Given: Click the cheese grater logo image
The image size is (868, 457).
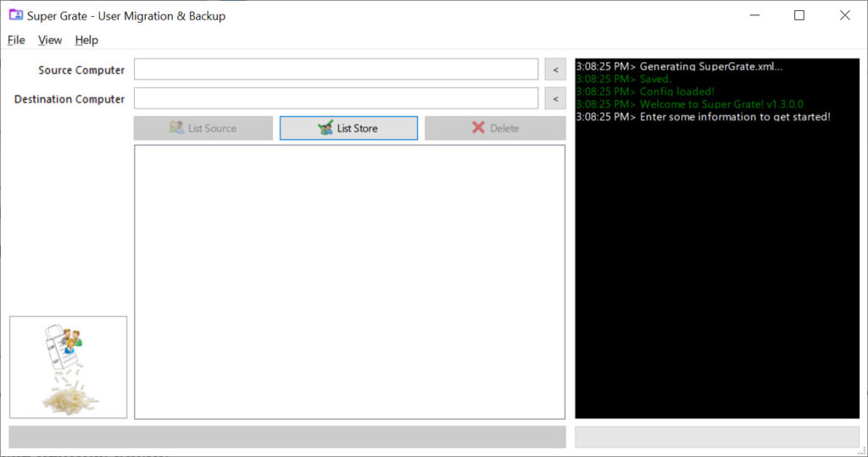Looking at the screenshot, I should point(68,367).
